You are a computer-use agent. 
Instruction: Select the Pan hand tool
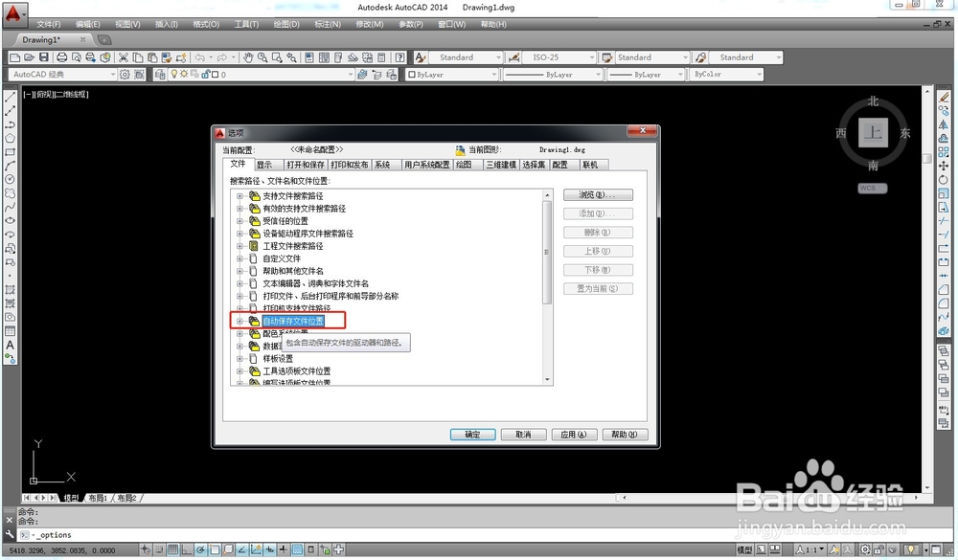(247, 57)
